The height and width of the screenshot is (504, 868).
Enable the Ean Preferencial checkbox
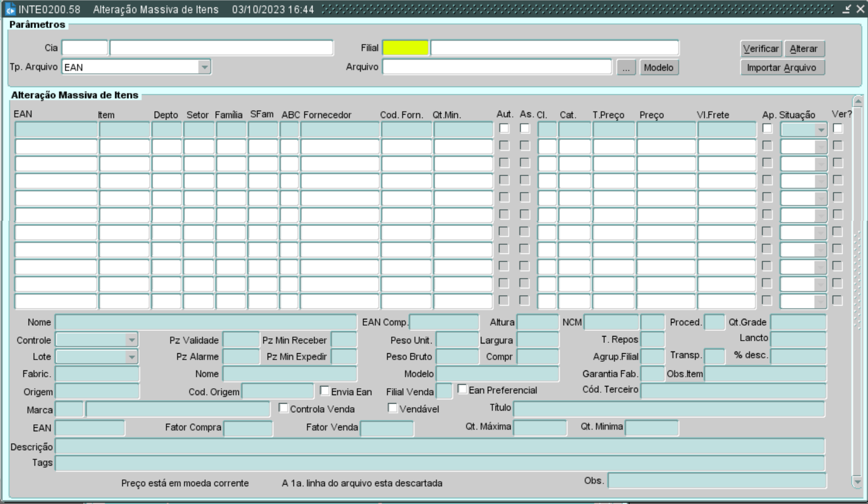click(x=462, y=389)
